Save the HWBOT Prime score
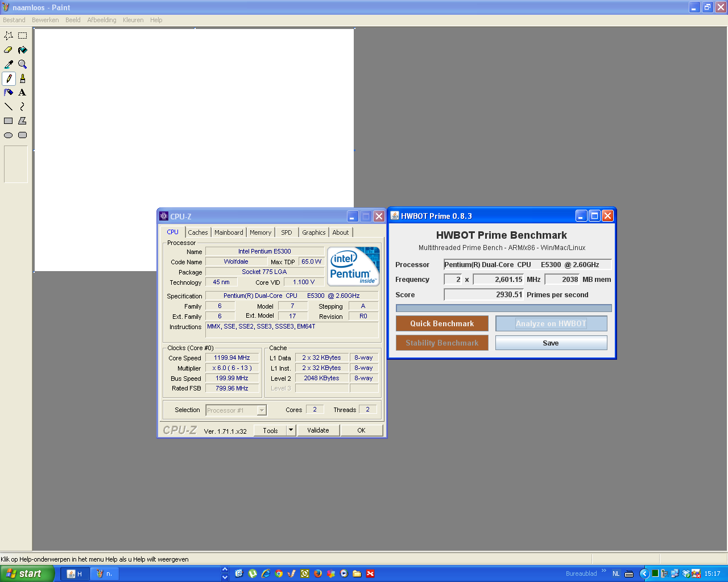 [551, 343]
